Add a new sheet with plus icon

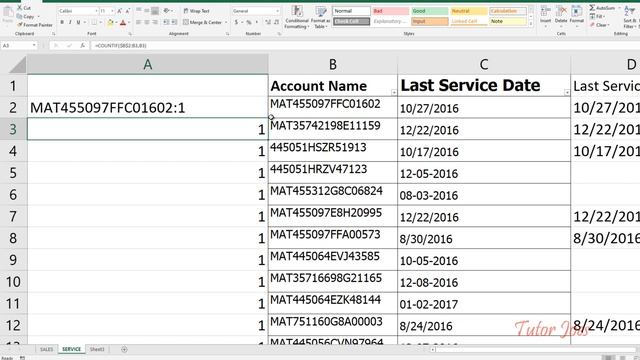(124, 349)
